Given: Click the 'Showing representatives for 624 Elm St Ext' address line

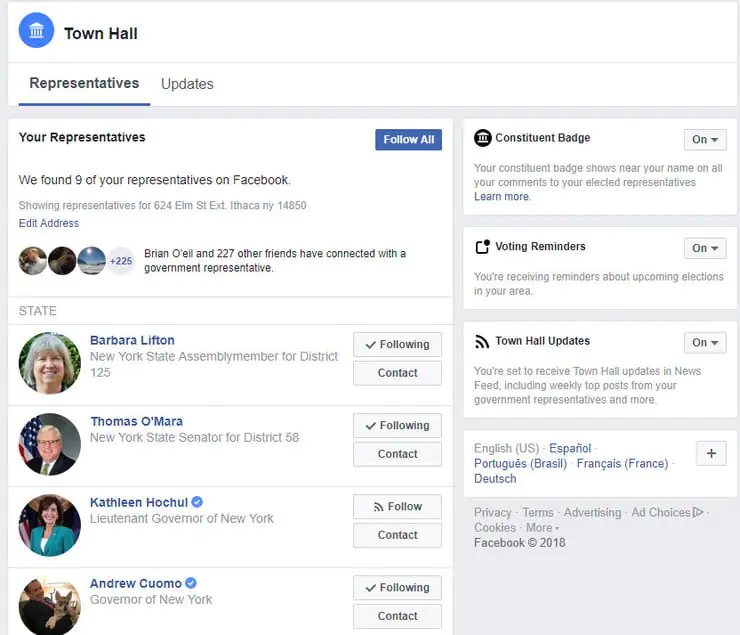Looking at the screenshot, I should point(162,205).
